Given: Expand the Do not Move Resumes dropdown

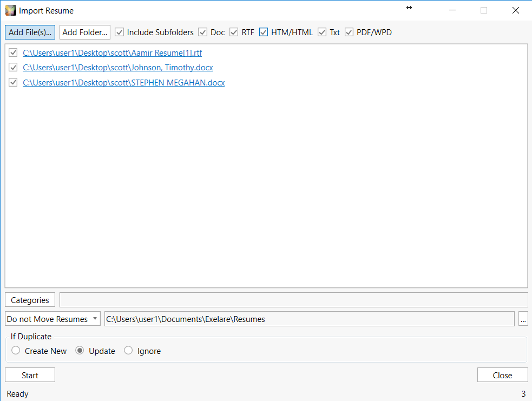Looking at the screenshot, I should (52, 319).
